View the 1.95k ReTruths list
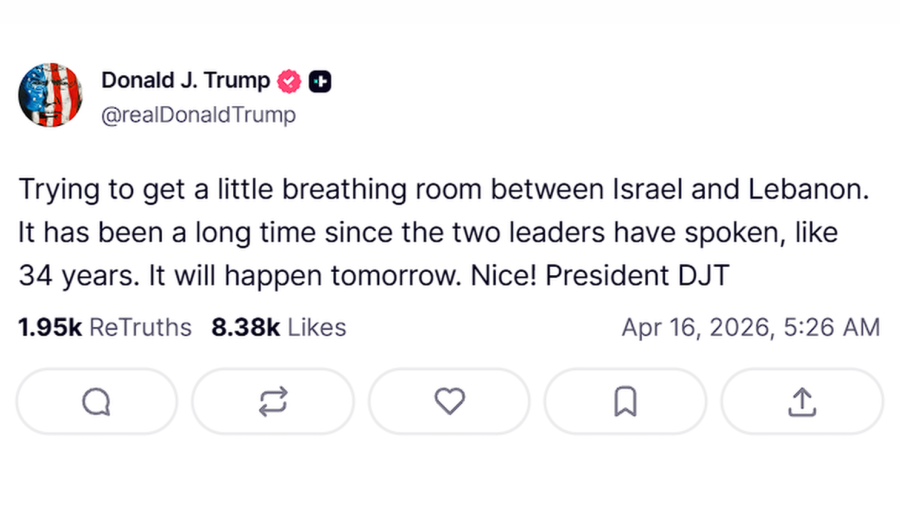Screen dimensions: 900x510 (x=105, y=327)
